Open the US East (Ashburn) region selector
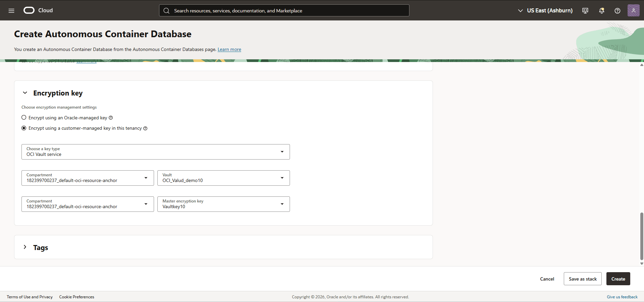The height and width of the screenshot is (302, 644). (x=545, y=10)
